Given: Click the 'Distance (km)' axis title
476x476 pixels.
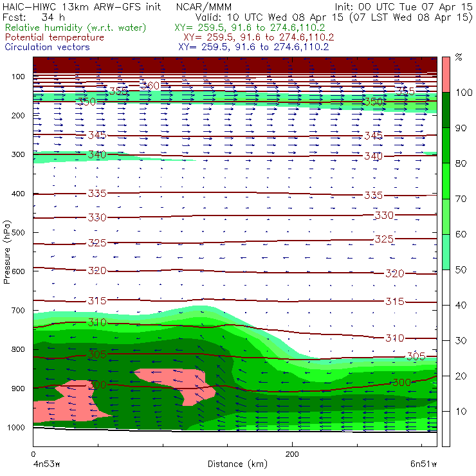Looking at the screenshot, I should [237, 464].
